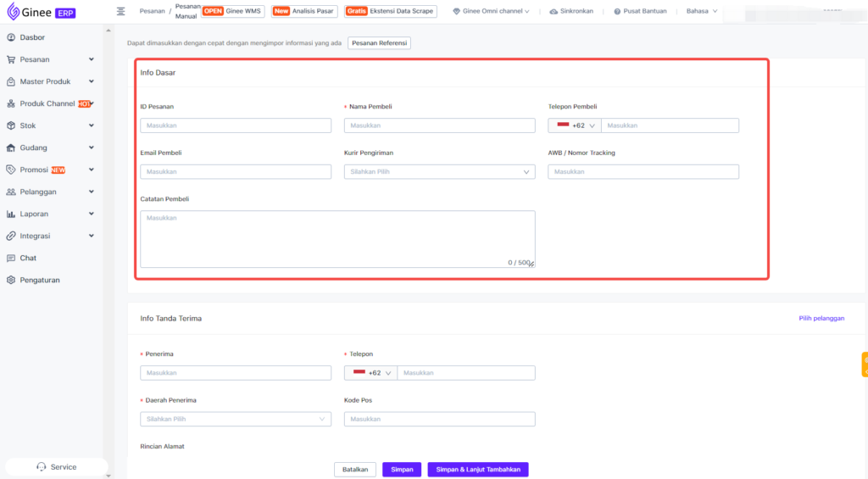The height and width of the screenshot is (479, 868).
Task: Click the Stok box icon
Action: click(11, 125)
